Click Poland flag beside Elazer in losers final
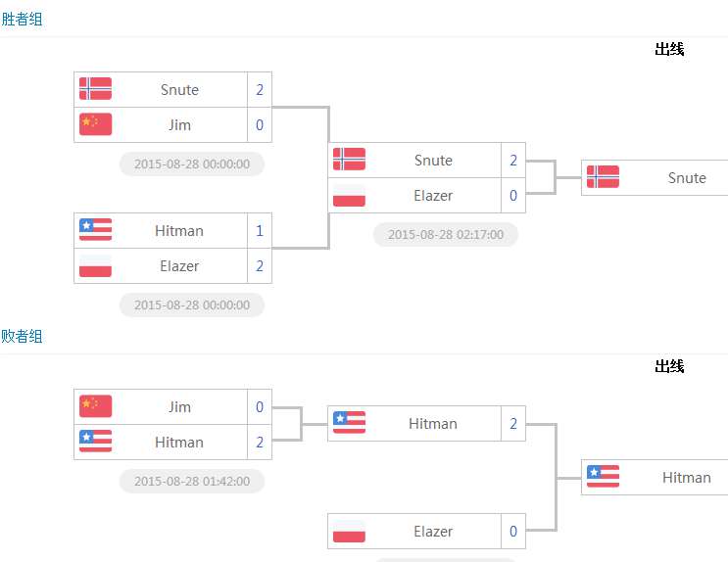Screen dimensions: 728x562 click(x=349, y=531)
